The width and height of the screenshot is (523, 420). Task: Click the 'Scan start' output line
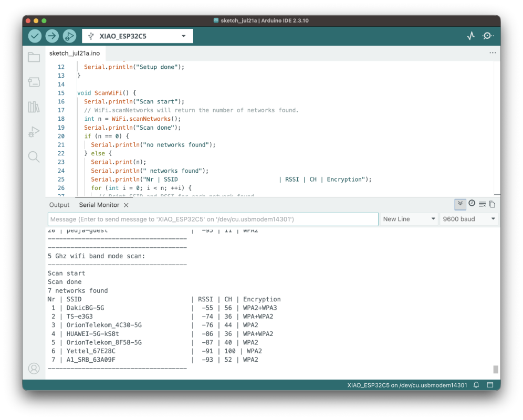tap(66, 273)
